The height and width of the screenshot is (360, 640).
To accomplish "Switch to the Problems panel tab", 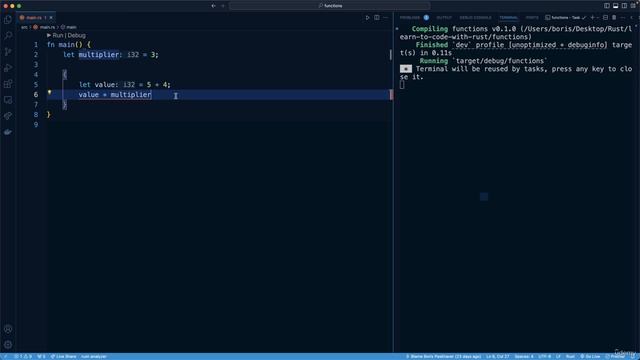I will [410, 18].
